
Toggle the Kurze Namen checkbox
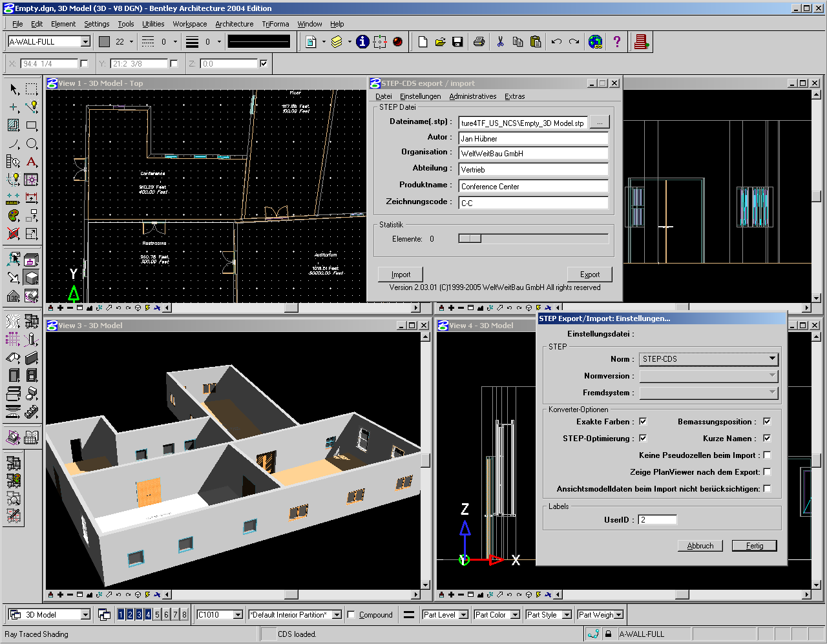click(767, 438)
